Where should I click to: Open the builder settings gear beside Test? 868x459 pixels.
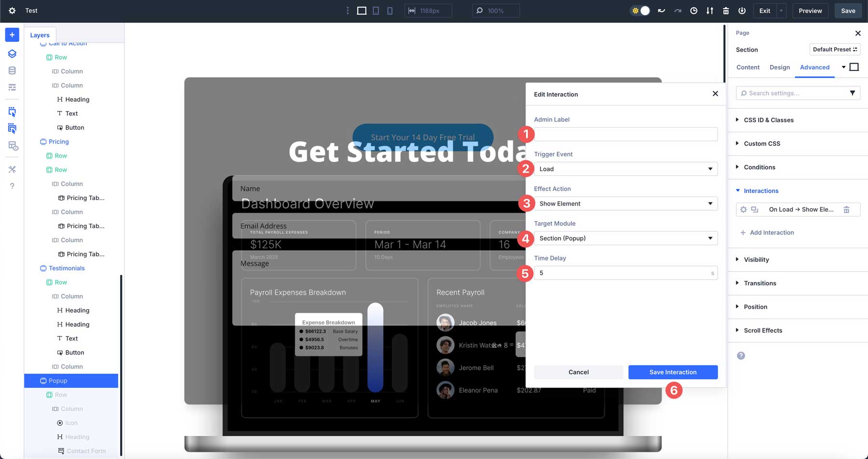pos(12,11)
